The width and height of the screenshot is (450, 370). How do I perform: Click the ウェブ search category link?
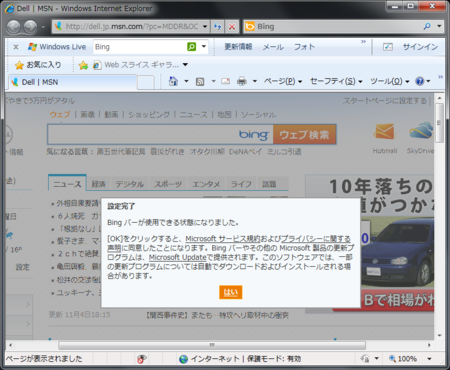pyautogui.click(x=60, y=115)
